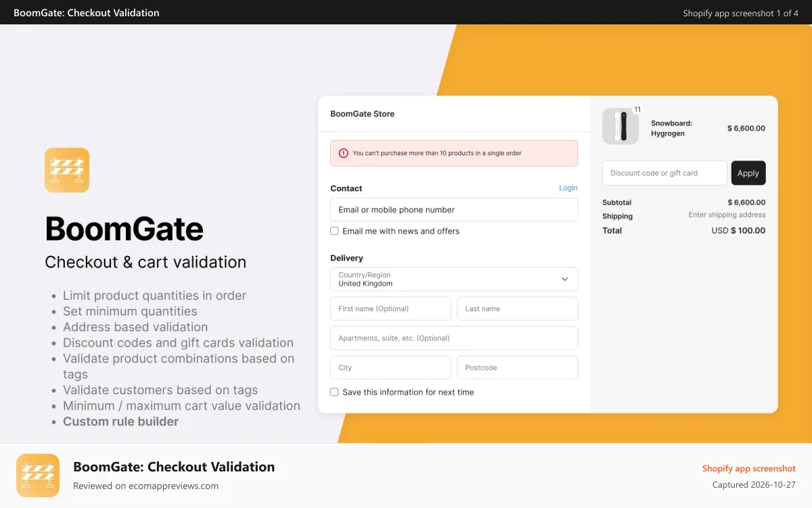Click 'Reviewed on ecomappreviews.com' text
Viewport: 812px width, 508px height.
(x=145, y=486)
